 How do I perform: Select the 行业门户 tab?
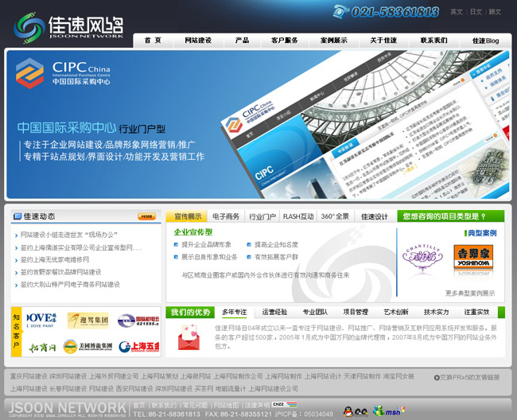coord(262,216)
